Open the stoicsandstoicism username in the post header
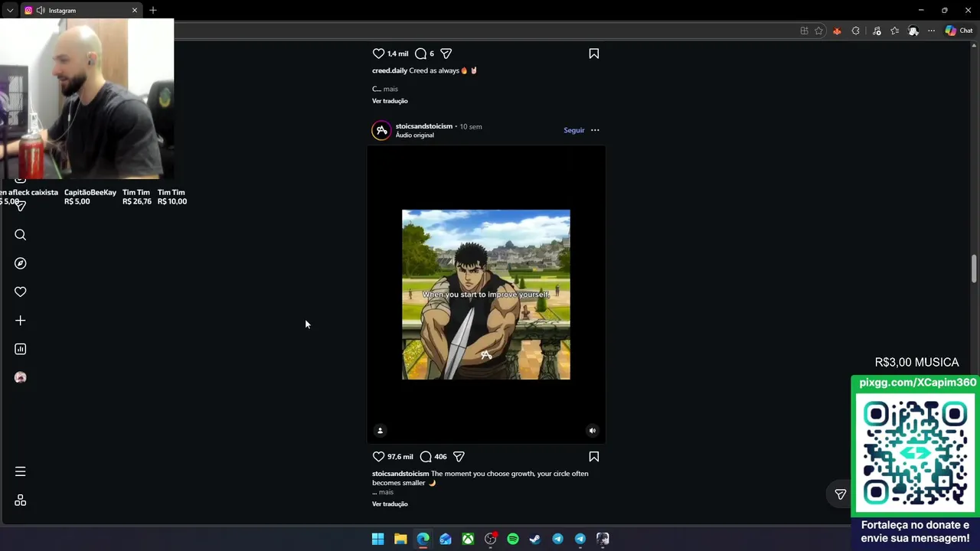Image resolution: width=980 pixels, height=551 pixels. pyautogui.click(x=424, y=126)
